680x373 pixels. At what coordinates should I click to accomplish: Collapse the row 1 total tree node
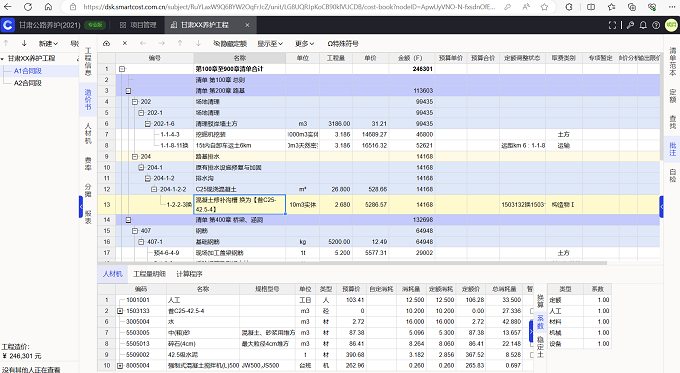pyautogui.click(x=122, y=69)
